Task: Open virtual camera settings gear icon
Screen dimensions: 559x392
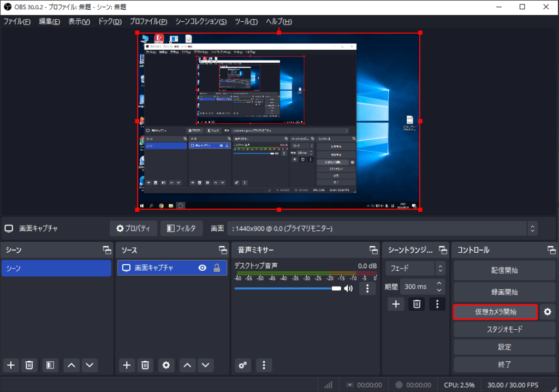Action: coord(548,312)
